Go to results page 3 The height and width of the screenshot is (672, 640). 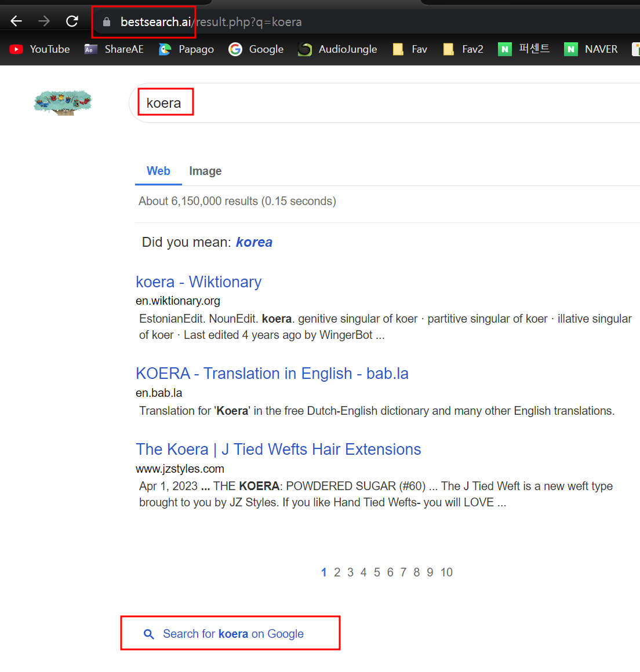[351, 572]
